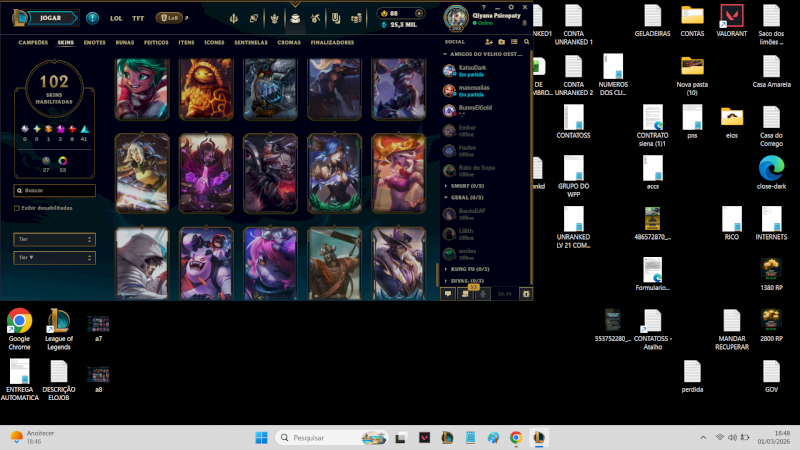
Task: Switch to the FEITIÇOS tab
Action: 156,42
